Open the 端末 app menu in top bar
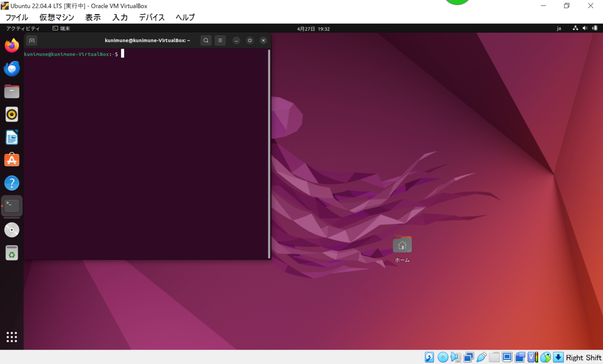Viewport: 603px width, 364px height. click(61, 29)
